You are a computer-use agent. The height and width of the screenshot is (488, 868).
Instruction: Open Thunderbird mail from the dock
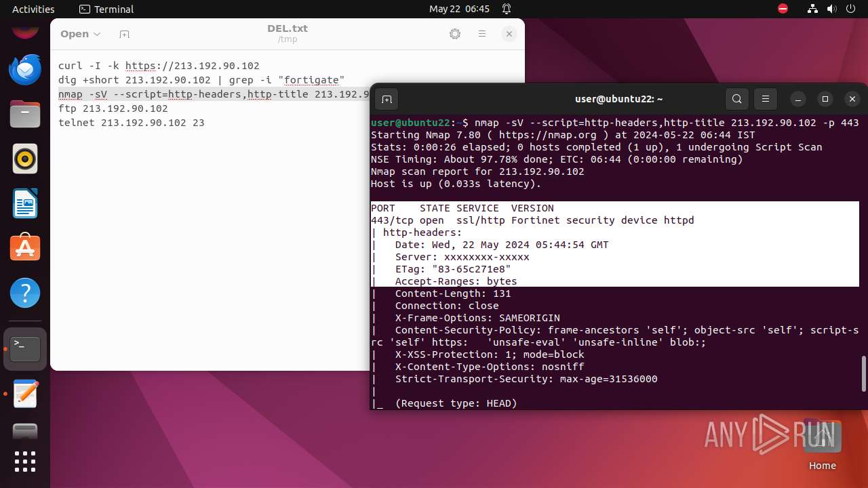(25, 70)
